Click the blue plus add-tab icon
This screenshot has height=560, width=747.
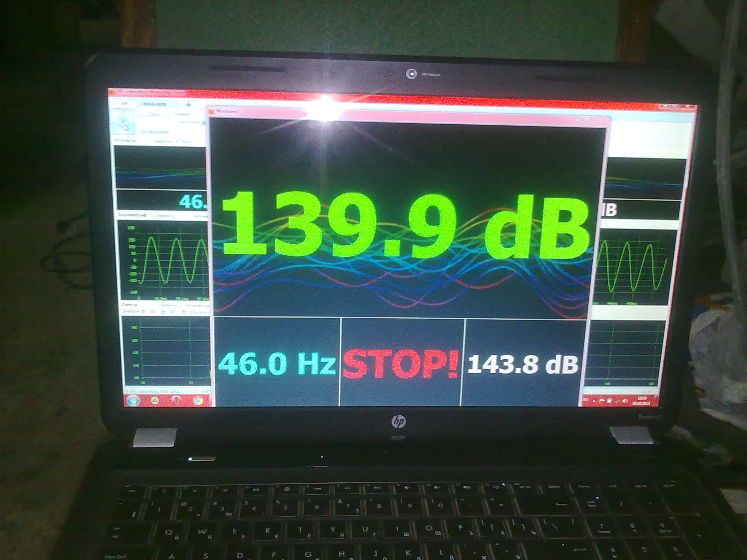click(x=188, y=105)
